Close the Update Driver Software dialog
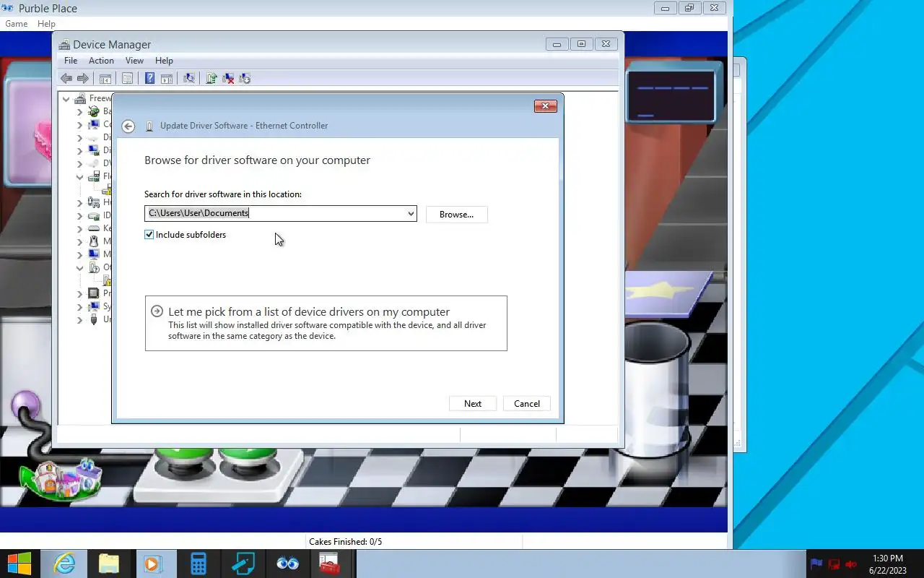The height and width of the screenshot is (578, 924). [x=545, y=106]
